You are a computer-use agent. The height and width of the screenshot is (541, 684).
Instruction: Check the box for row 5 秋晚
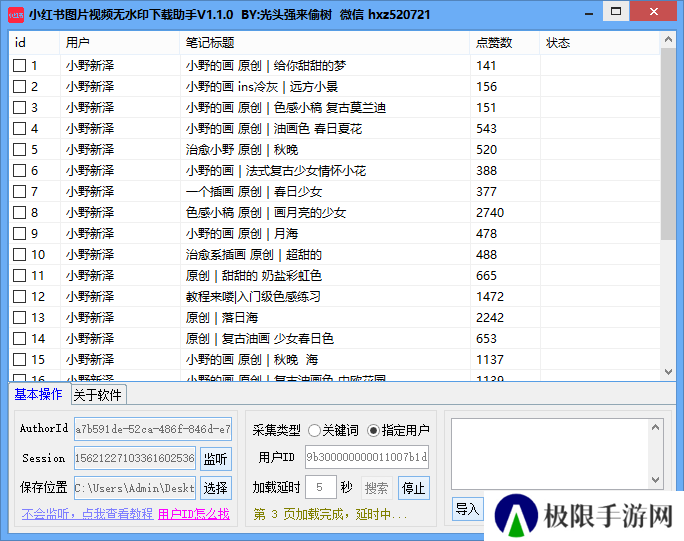19,150
